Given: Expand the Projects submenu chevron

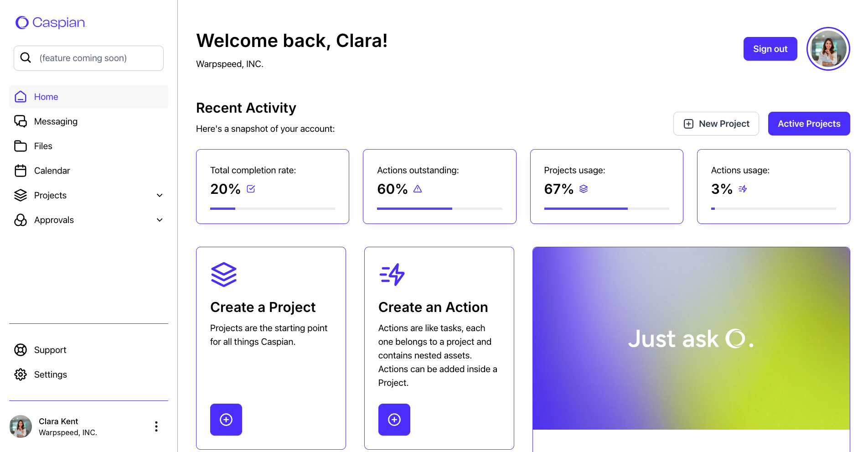Looking at the screenshot, I should pos(160,195).
